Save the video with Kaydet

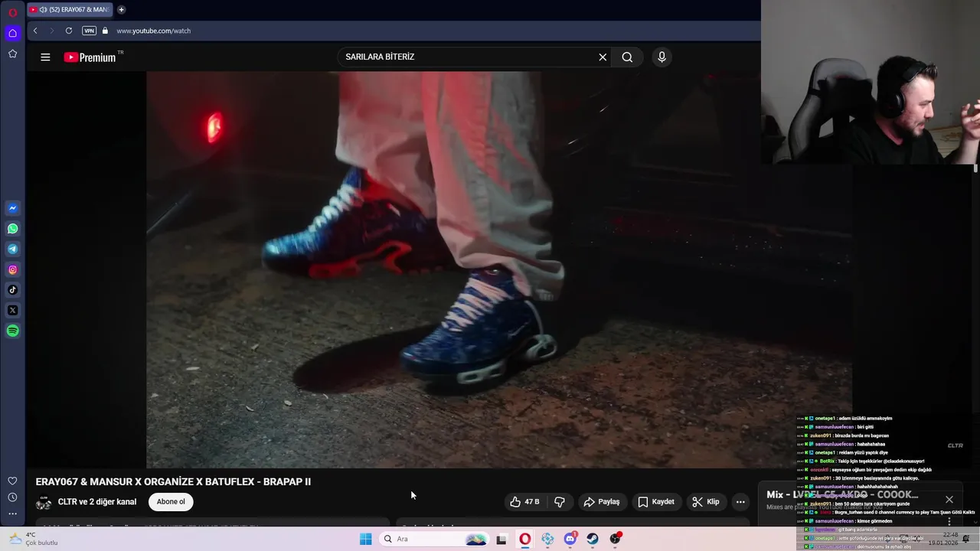[x=656, y=502]
